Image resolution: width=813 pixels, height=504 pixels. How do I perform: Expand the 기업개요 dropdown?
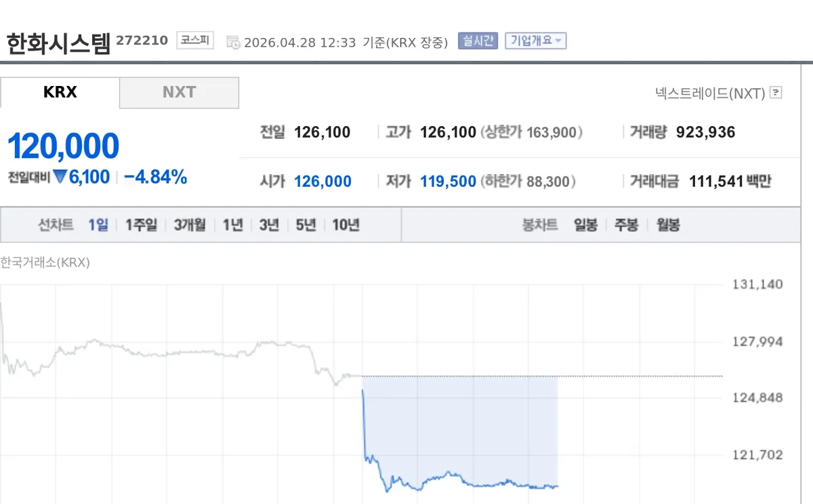(535, 41)
